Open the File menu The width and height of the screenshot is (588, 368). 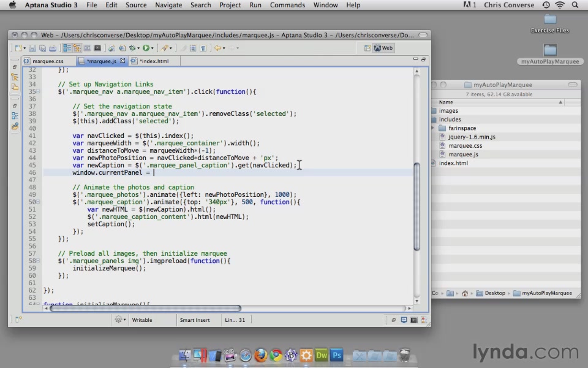click(x=91, y=5)
